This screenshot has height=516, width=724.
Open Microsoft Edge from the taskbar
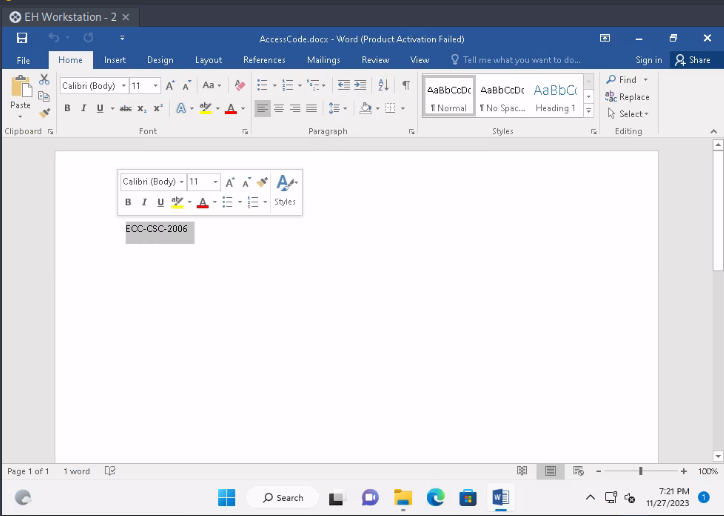pos(435,497)
